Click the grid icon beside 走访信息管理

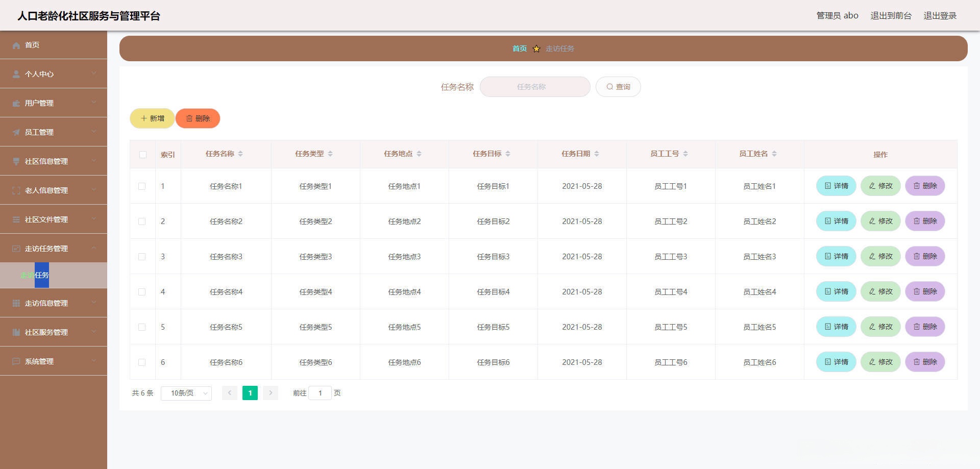(16, 304)
